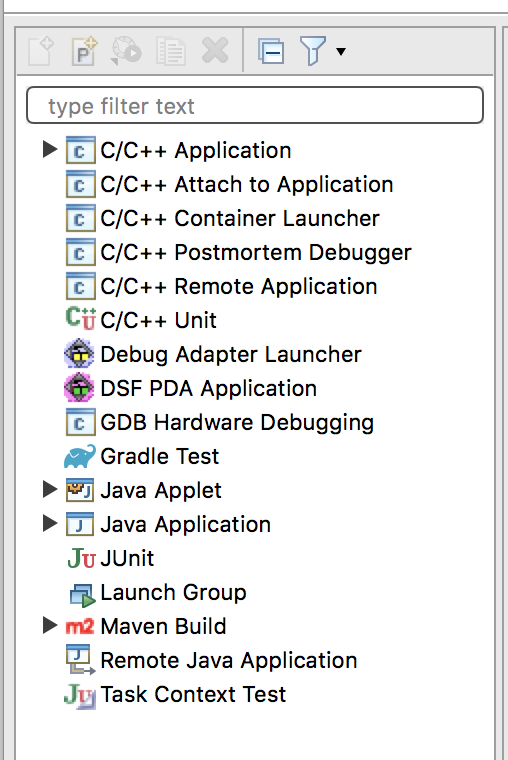Select the Gradle Test elephant icon

[x=80, y=456]
